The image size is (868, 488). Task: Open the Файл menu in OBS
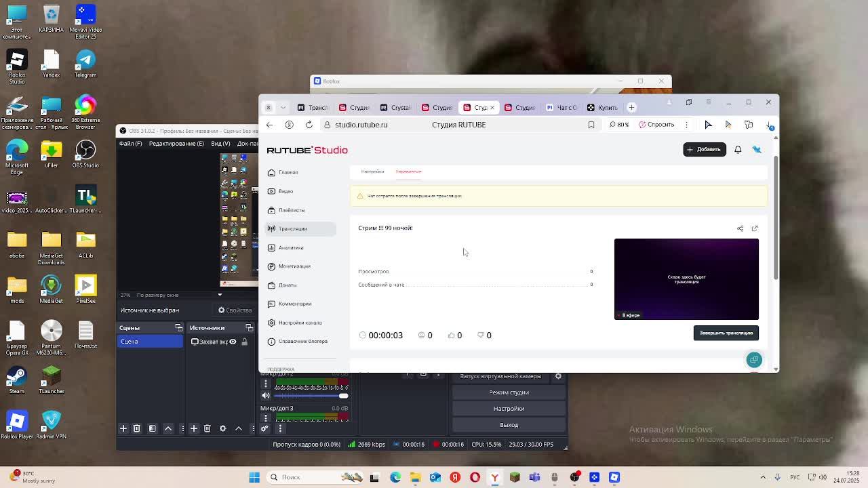[131, 144]
